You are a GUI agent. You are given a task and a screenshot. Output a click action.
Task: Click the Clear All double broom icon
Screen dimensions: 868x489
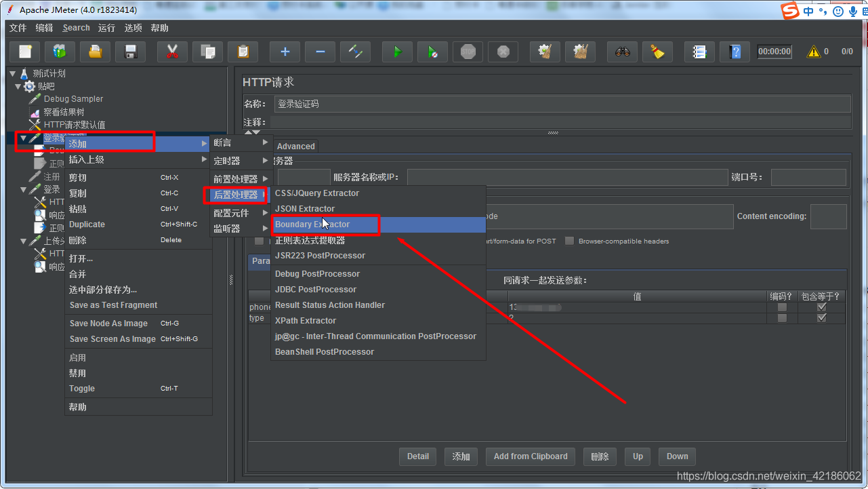[580, 52]
